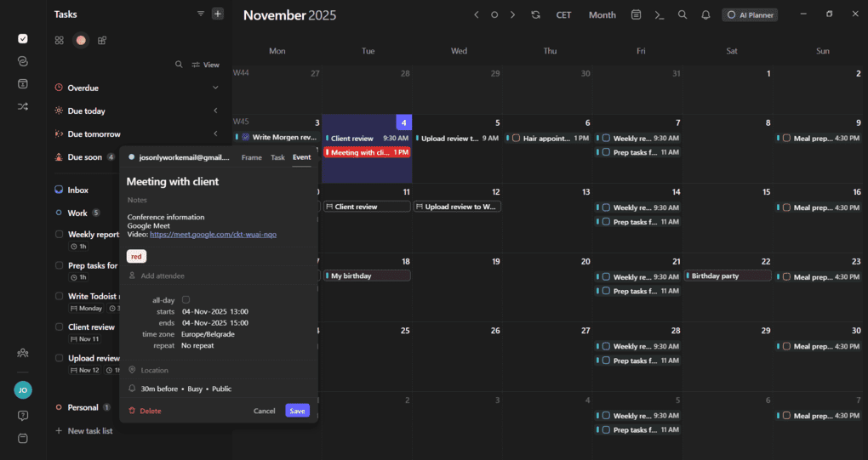Click New task list
868x460 pixels.
tap(84, 431)
